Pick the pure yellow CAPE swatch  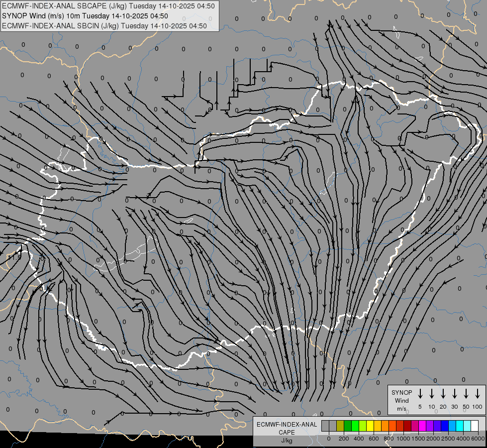click(x=371, y=426)
